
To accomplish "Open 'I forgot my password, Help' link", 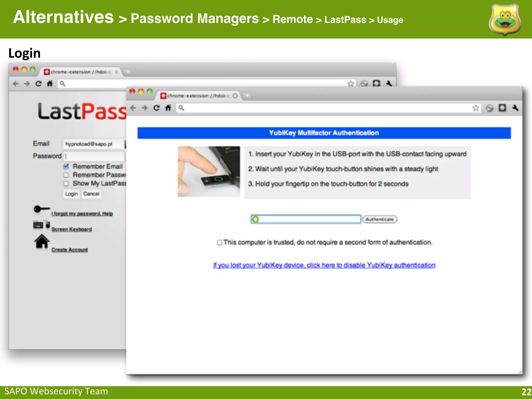I will tap(82, 214).
